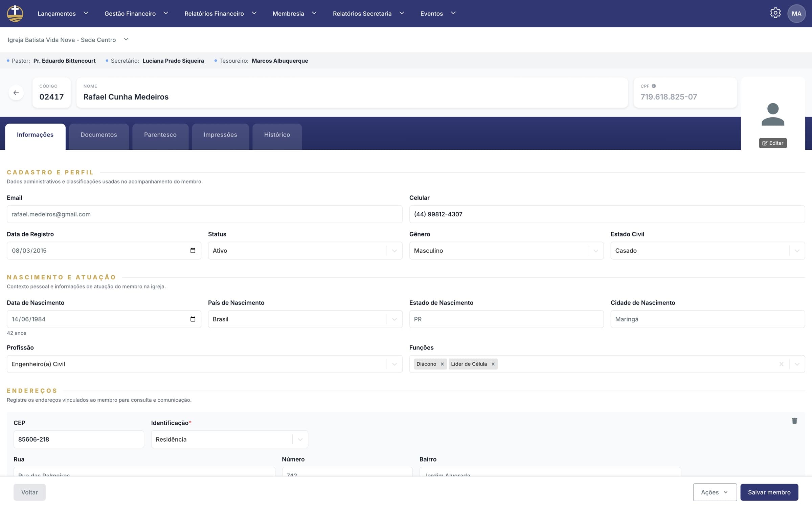The width and height of the screenshot is (812, 508).
Task: Click the church logo icon
Action: pos(15,14)
